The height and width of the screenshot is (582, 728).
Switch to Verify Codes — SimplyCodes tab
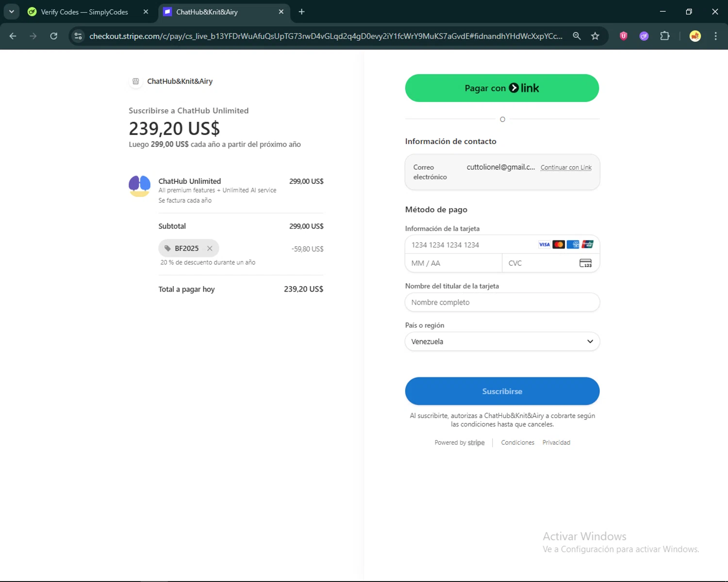pyautogui.click(x=84, y=12)
